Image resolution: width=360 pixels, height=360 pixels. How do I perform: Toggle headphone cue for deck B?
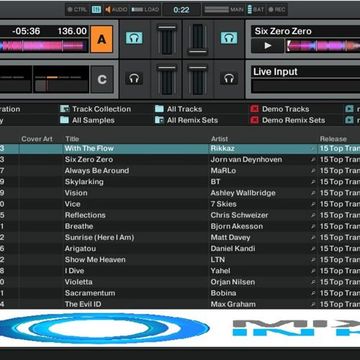click(229, 38)
